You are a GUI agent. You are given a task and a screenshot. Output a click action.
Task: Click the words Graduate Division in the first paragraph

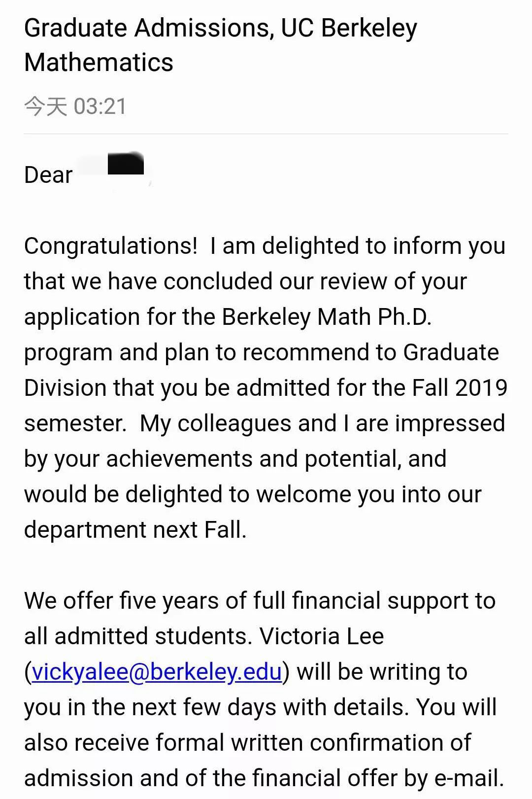tap(262, 370)
